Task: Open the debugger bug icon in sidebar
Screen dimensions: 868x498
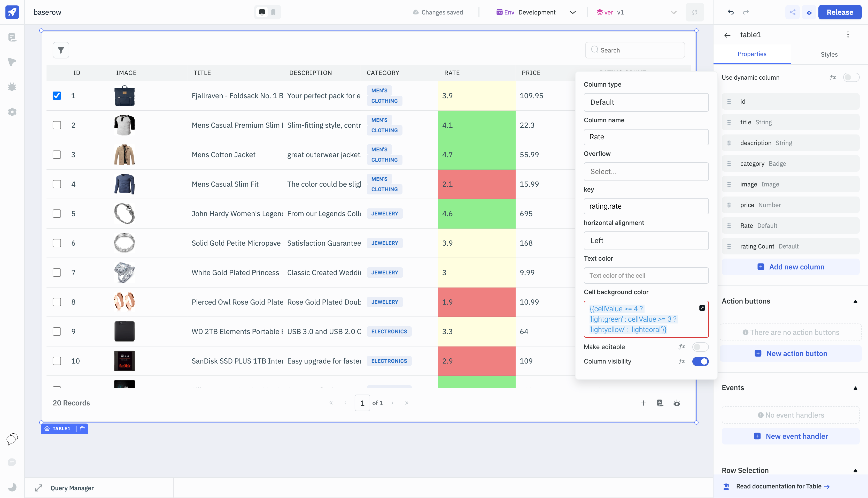Action: click(x=12, y=87)
